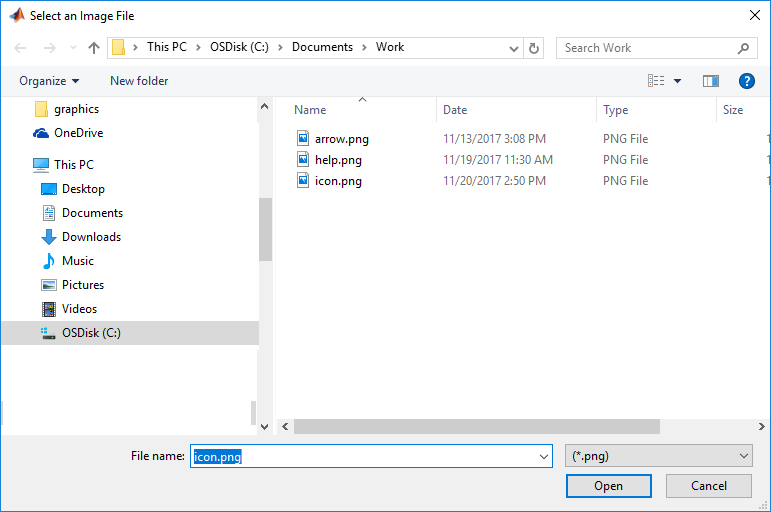Sort files by the Date column
The image size is (771, 512).
coord(456,110)
